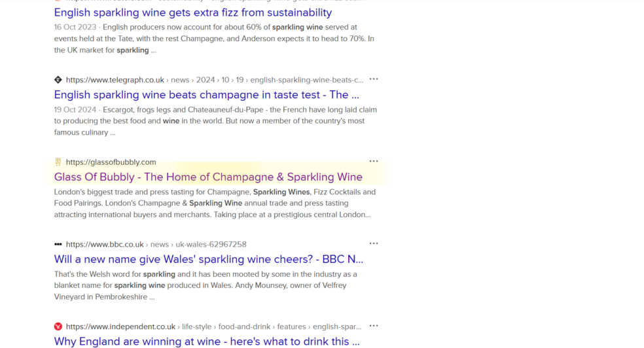Expand the more-options menu for BBC result

[x=374, y=244]
